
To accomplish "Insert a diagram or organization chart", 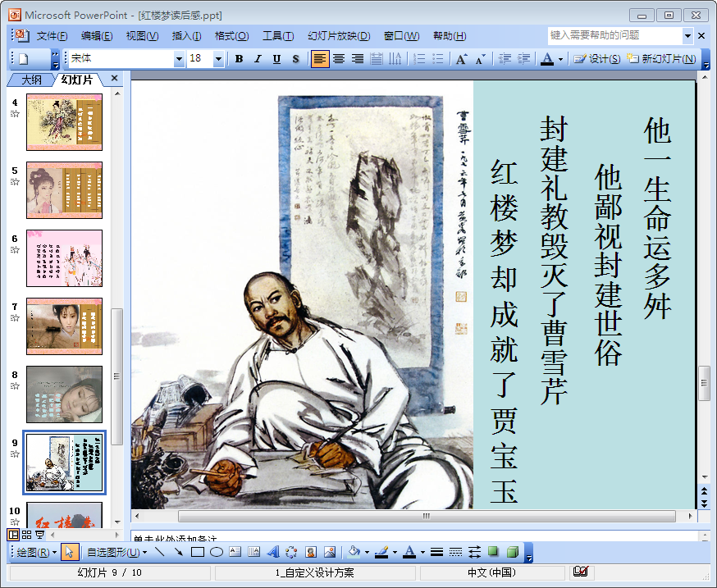I will point(292,552).
